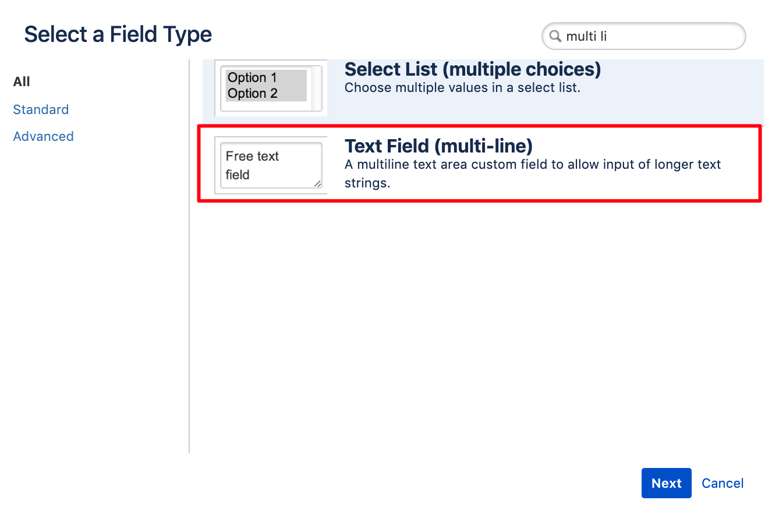Switch to the All category filter

[x=21, y=81]
